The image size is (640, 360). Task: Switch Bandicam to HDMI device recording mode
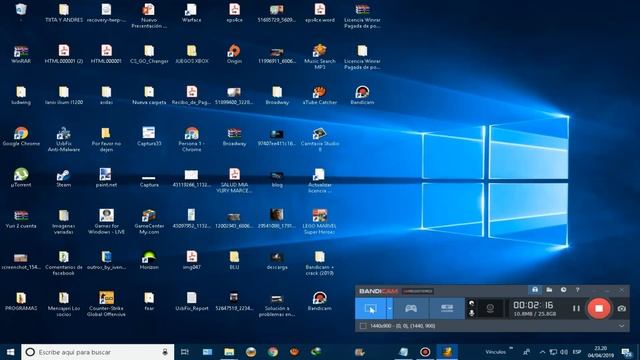point(447,309)
